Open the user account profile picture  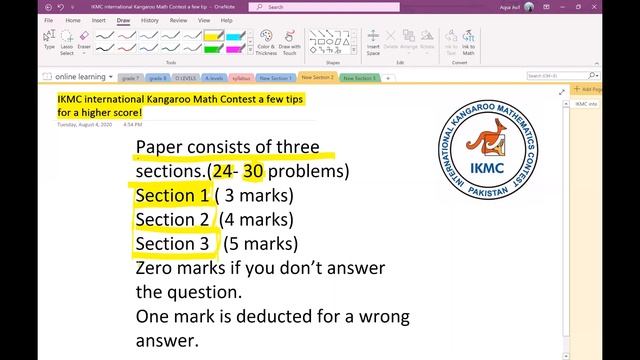click(x=529, y=7)
